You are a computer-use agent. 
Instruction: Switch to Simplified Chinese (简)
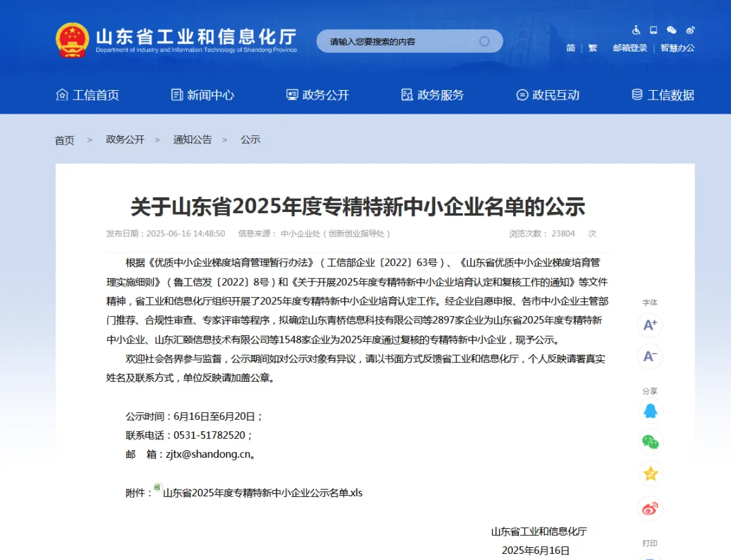click(571, 48)
